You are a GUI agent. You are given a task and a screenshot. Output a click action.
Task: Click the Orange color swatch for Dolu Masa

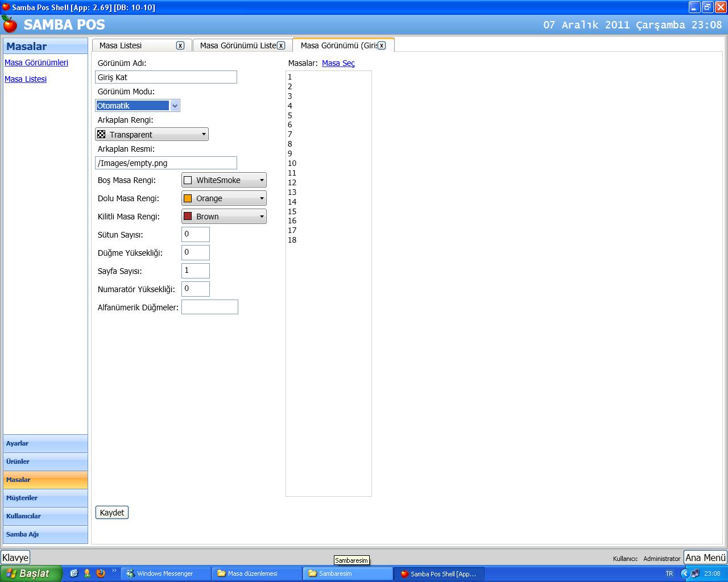coord(188,198)
